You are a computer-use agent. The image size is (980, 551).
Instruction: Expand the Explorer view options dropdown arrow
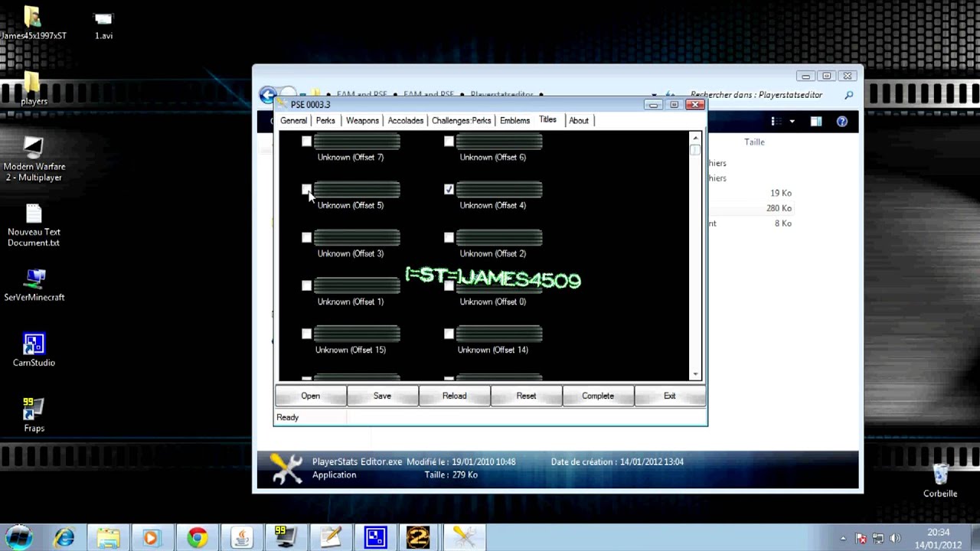pos(792,122)
